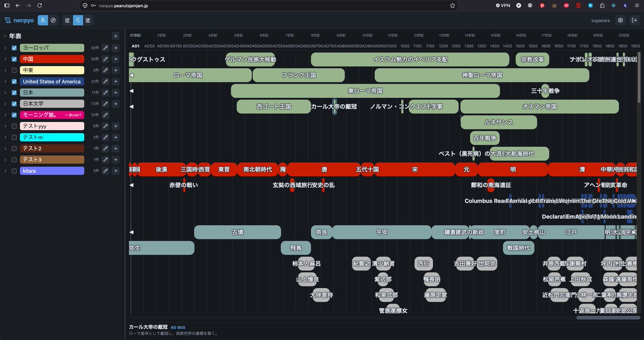
Task: Click the browser address bar
Action: pyautogui.click(x=268, y=5)
